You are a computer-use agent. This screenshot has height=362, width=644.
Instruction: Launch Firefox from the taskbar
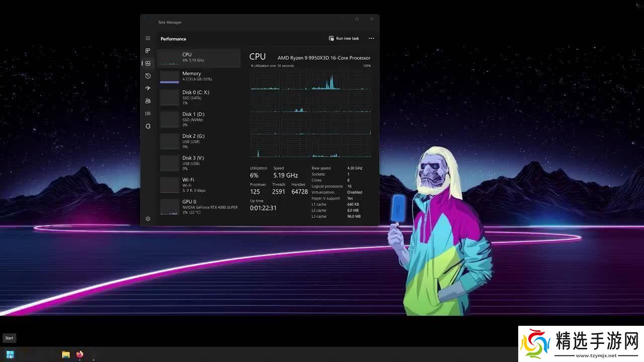pyautogui.click(x=79, y=354)
